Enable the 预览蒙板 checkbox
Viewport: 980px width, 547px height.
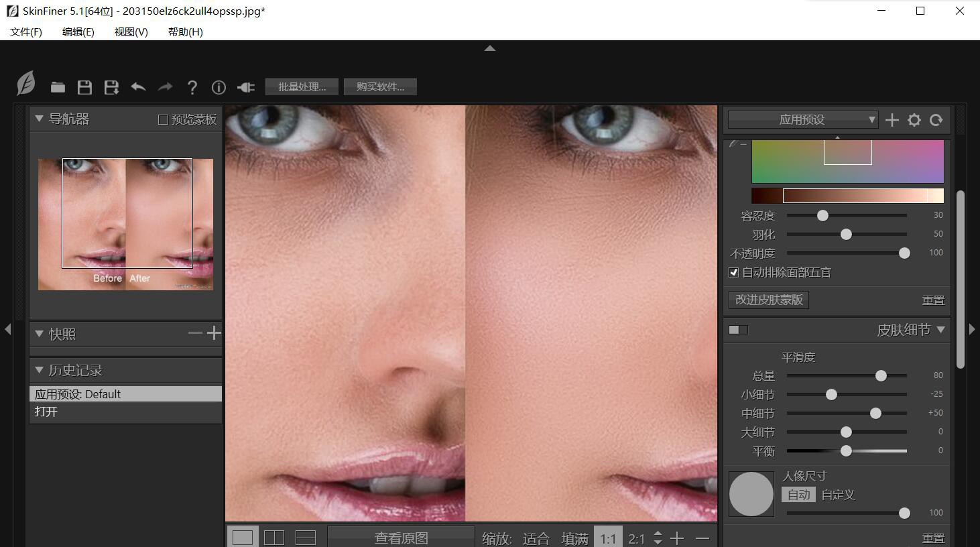(x=163, y=119)
